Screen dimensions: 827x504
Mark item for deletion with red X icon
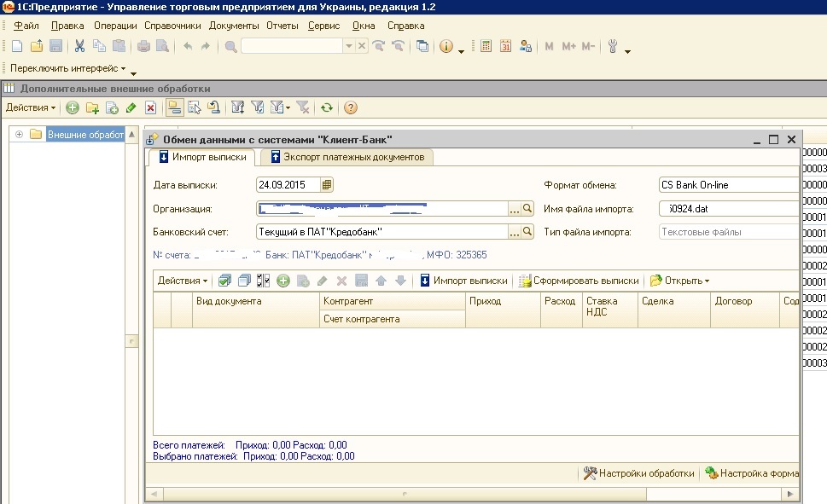pos(151,108)
